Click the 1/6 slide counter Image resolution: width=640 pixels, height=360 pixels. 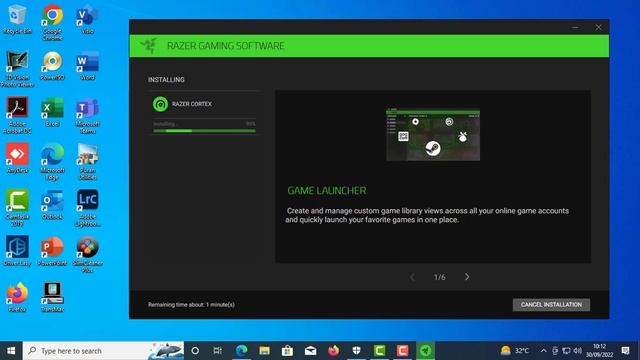point(440,277)
